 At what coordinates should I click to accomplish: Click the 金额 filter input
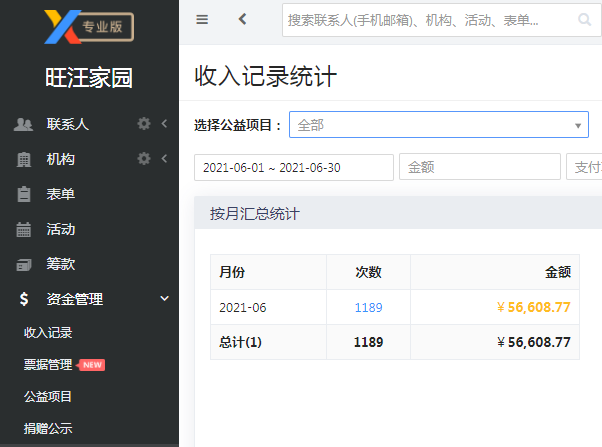(480, 167)
